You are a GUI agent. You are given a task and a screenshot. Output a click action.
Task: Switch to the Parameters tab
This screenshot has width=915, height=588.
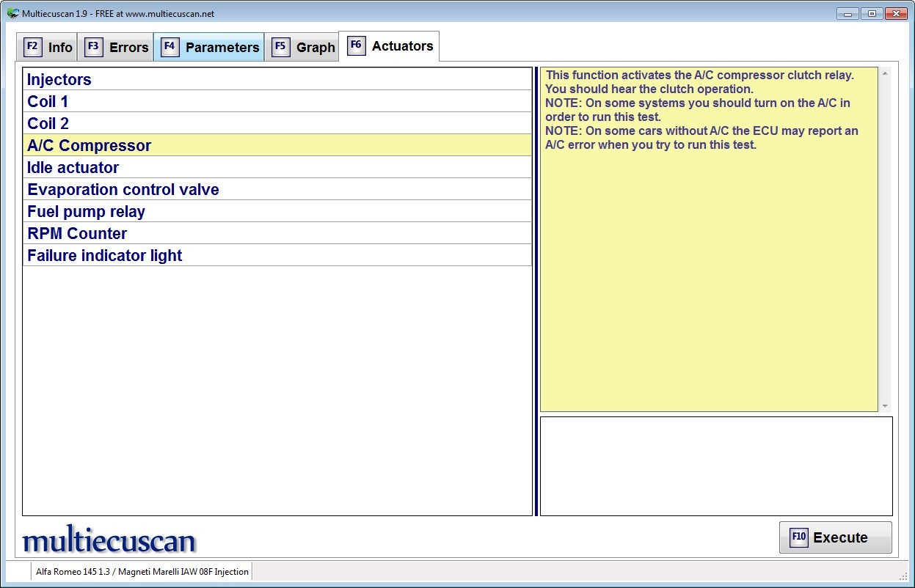click(222, 47)
